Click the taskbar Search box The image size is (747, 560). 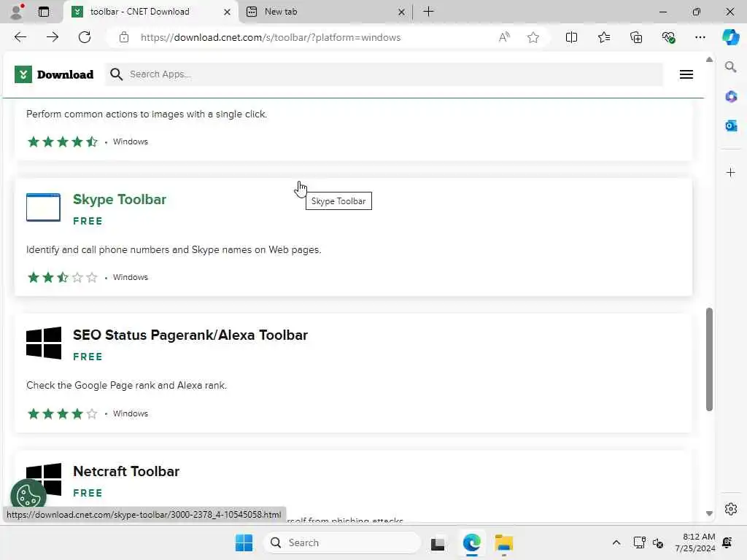[342, 542]
